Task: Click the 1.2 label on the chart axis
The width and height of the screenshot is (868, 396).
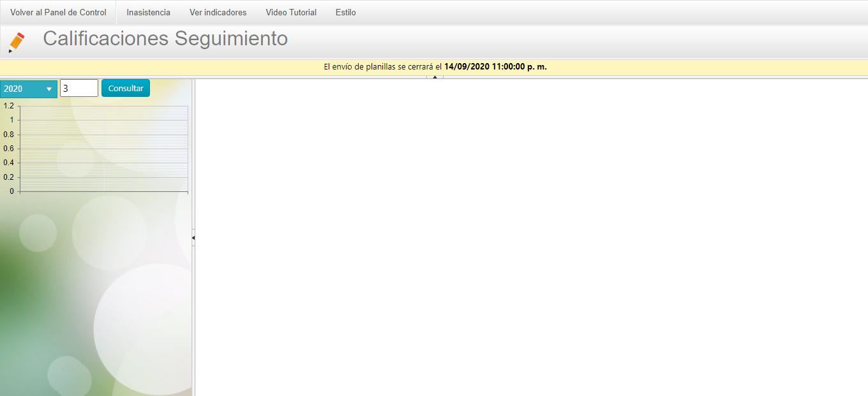Action: (8, 106)
